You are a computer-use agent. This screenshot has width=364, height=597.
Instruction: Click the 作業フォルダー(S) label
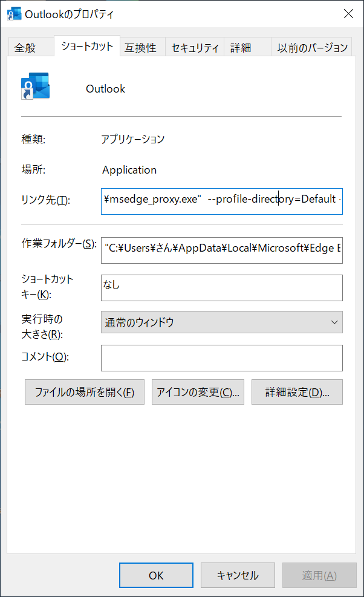pos(59,243)
